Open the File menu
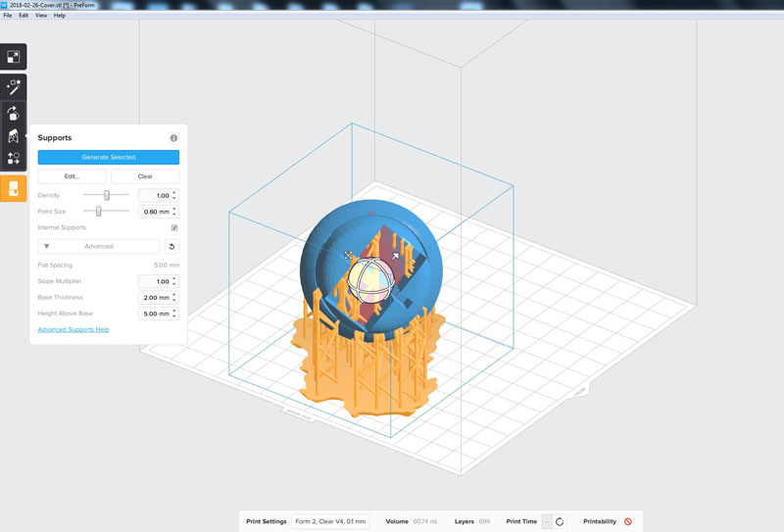 click(8, 16)
